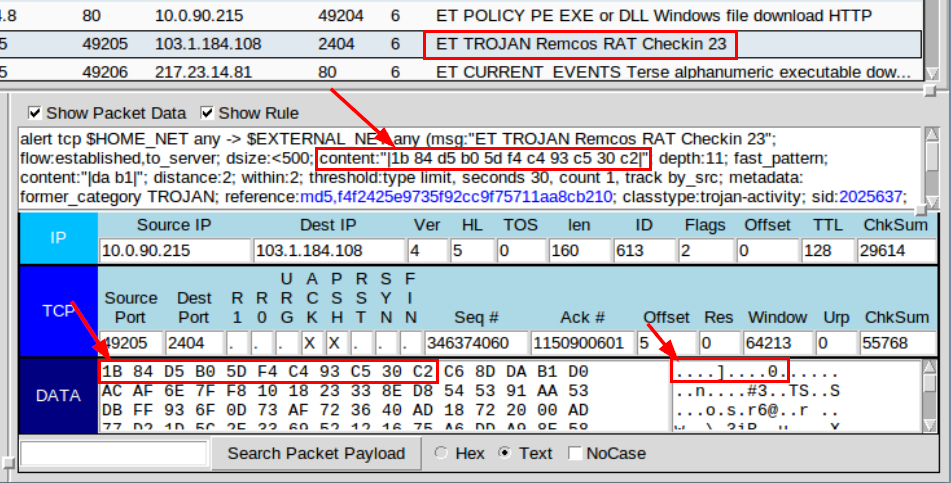The image size is (951, 483).
Task: Click the Ack # field 1150900601
Action: [x=582, y=343]
